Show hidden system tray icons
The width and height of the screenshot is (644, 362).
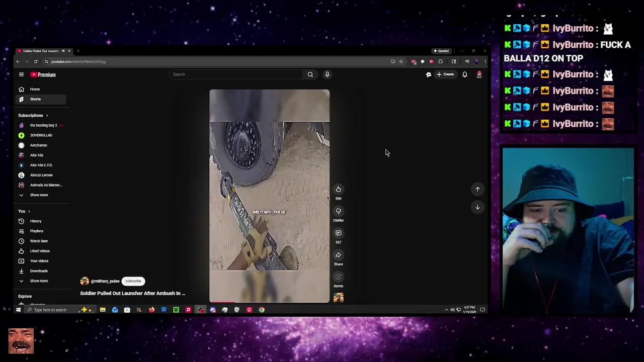(x=446, y=310)
